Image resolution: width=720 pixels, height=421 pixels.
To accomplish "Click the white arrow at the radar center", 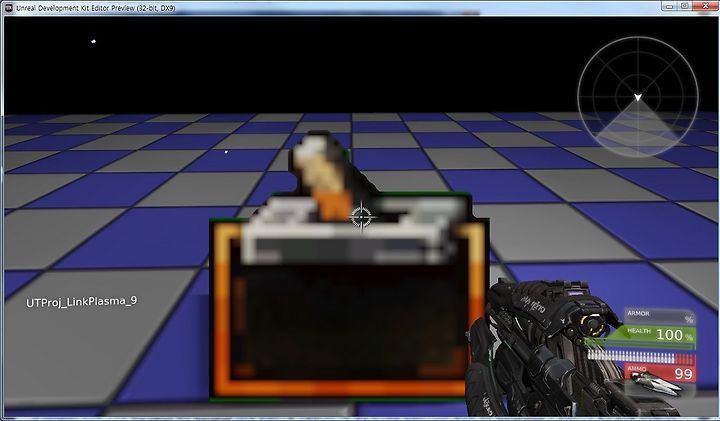I will [x=638, y=97].
